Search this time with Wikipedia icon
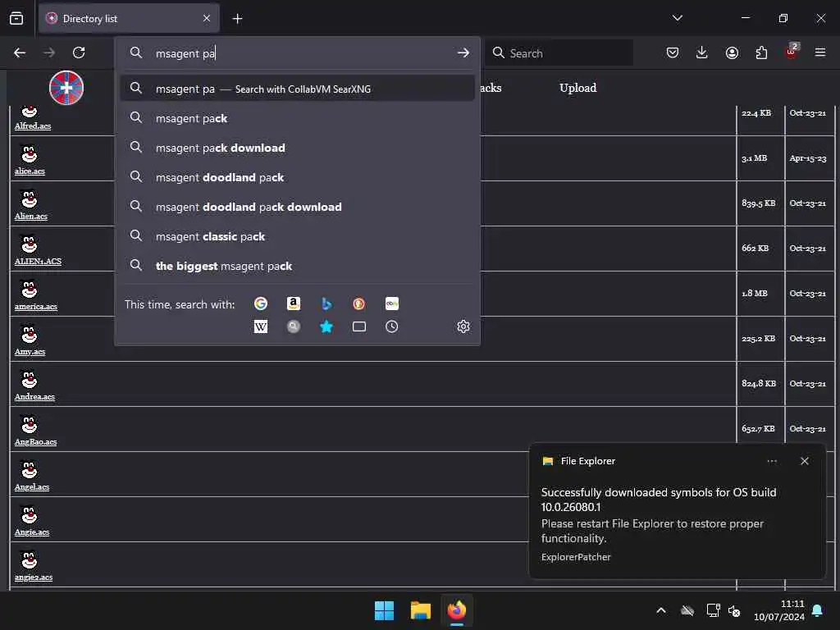The width and height of the screenshot is (840, 630). click(261, 326)
